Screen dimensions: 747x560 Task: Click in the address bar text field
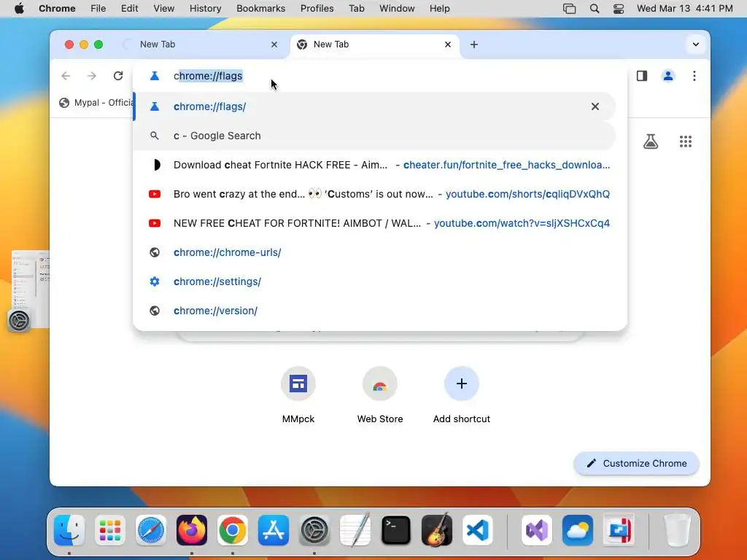point(379,76)
